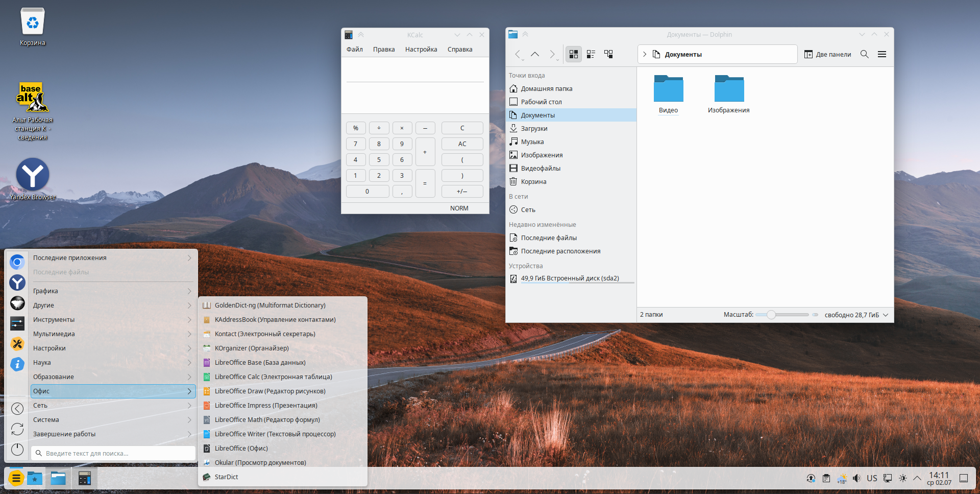Screen dimensions: 980x494
Task: Click the volume icon in system tray
Action: [856, 478]
